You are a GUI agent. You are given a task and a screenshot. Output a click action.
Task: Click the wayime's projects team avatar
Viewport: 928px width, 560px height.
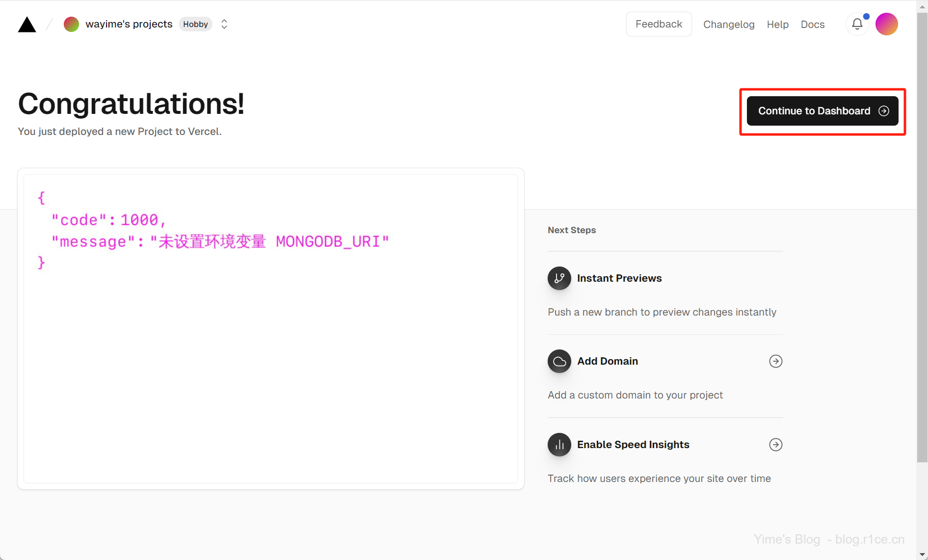(71, 24)
